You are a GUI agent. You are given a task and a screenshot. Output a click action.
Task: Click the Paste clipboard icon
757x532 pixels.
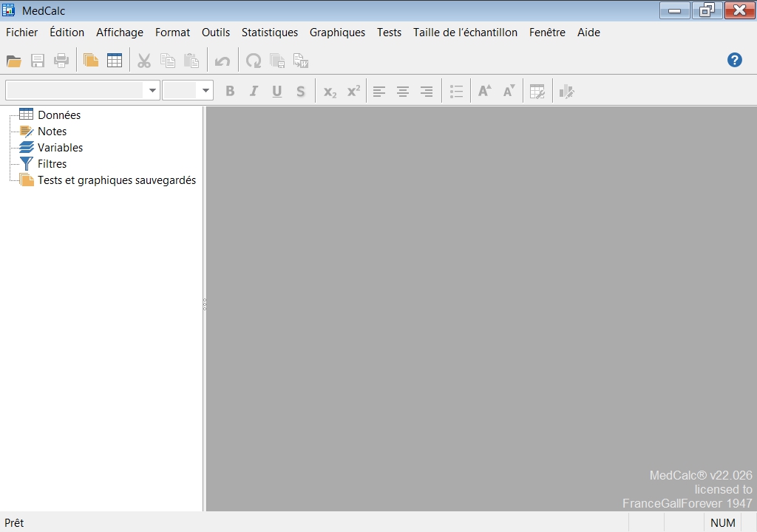(x=191, y=61)
